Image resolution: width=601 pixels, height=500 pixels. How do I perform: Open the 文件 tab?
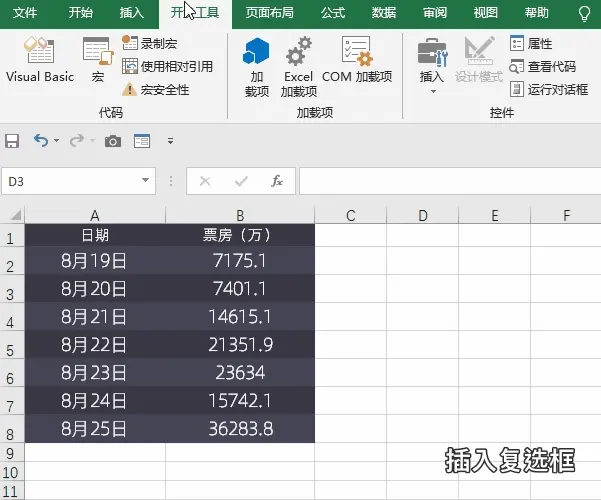pyautogui.click(x=25, y=13)
